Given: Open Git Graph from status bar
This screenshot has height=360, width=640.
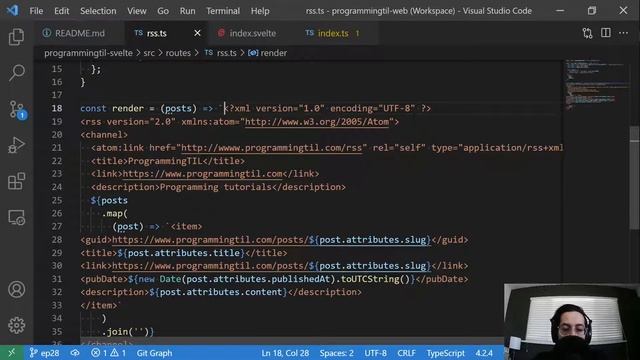Looking at the screenshot, I should coord(154,353).
